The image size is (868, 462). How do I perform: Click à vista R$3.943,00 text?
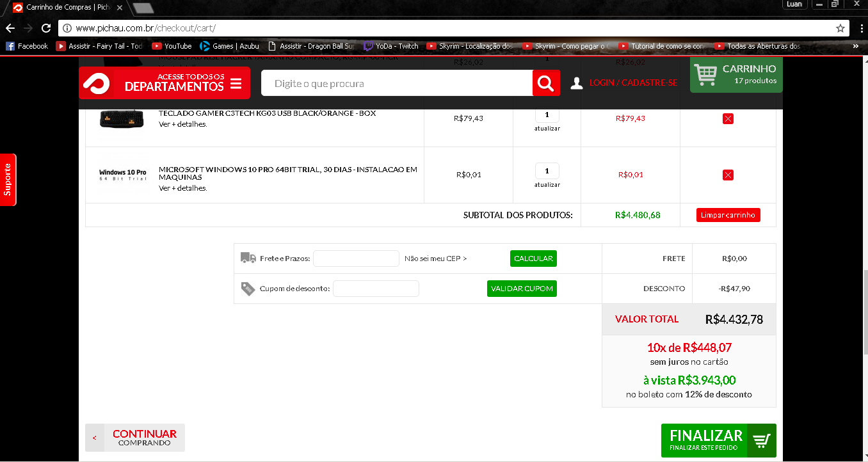[689, 380]
